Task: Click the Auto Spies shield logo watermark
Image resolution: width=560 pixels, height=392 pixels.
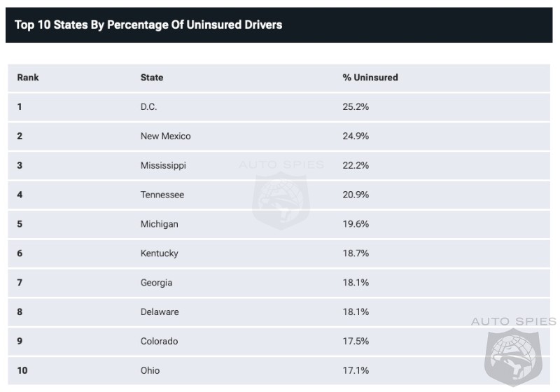Action: coord(513,357)
